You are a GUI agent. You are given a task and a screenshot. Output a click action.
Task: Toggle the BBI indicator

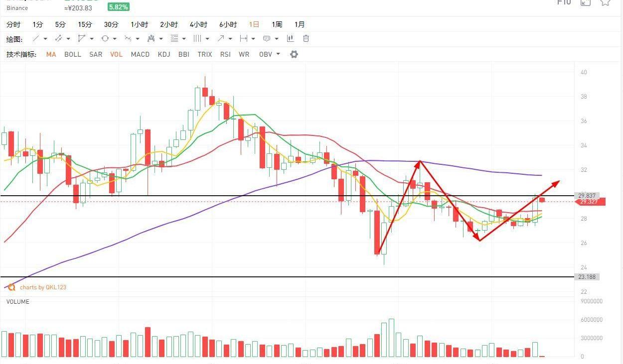[184, 54]
